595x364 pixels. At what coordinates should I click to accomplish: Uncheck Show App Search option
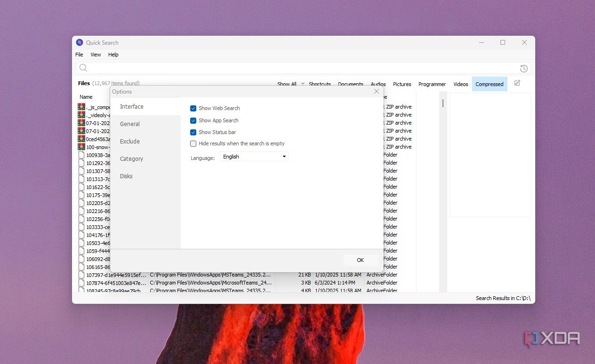pos(193,120)
